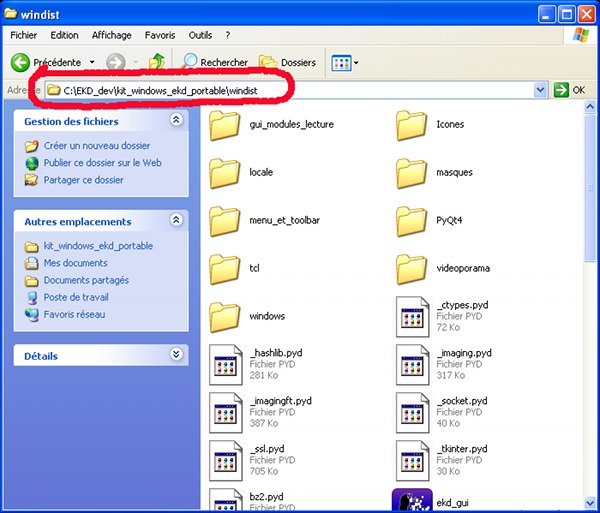The image size is (600, 513).
Task: Select the PyQt4 folder icon
Action: 411,221
